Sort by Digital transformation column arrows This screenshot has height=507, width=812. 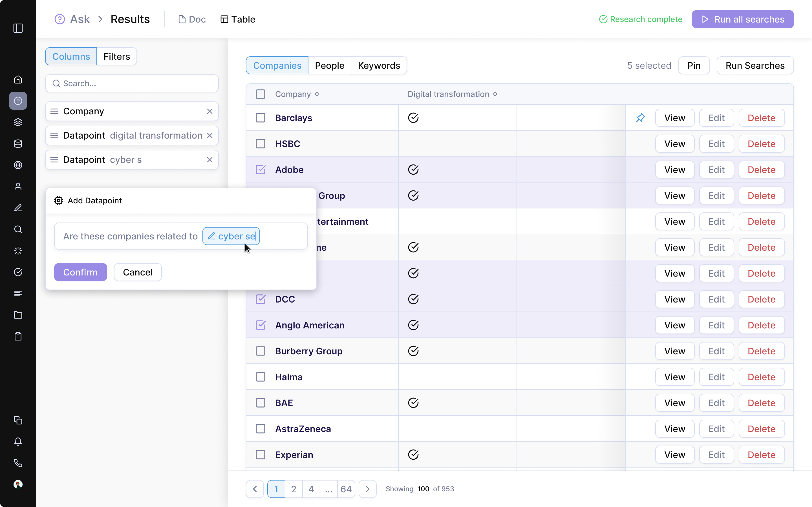[x=495, y=94]
